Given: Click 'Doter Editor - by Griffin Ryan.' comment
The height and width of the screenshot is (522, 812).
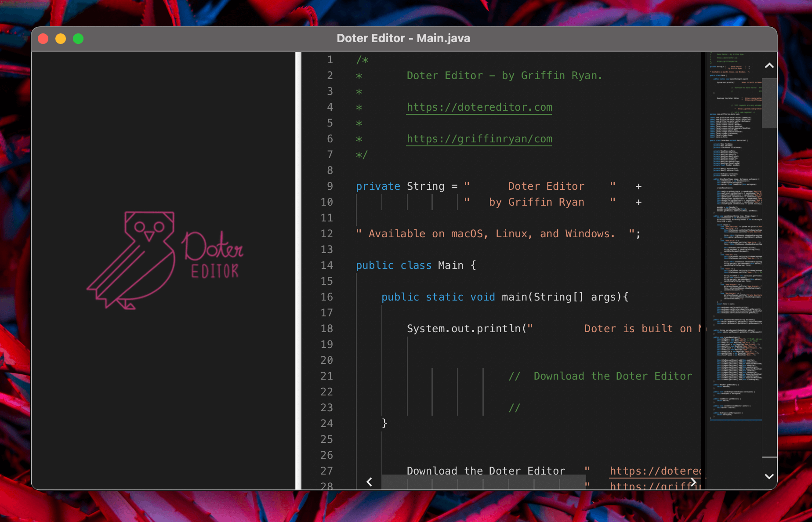Looking at the screenshot, I should click(x=504, y=76).
